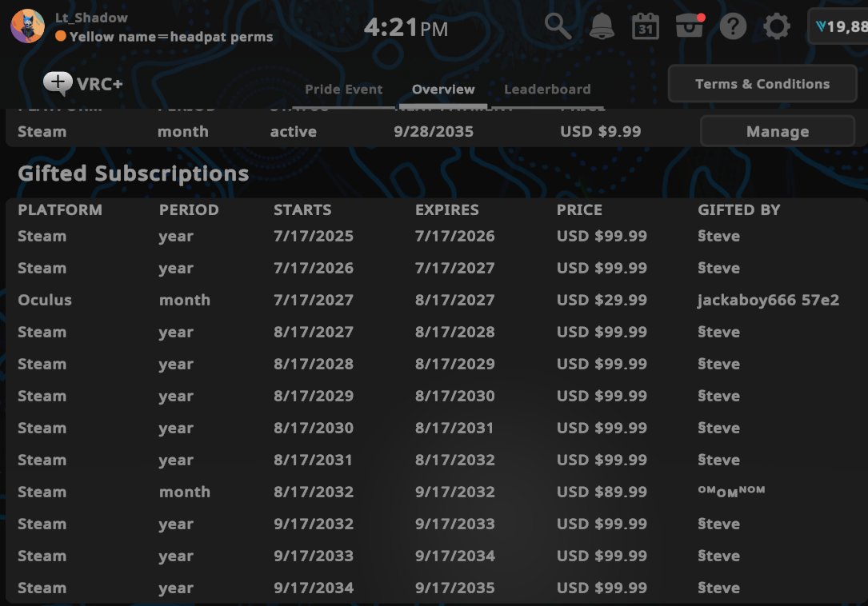Open Terms & Conditions
The image size is (868, 606).
click(x=762, y=84)
